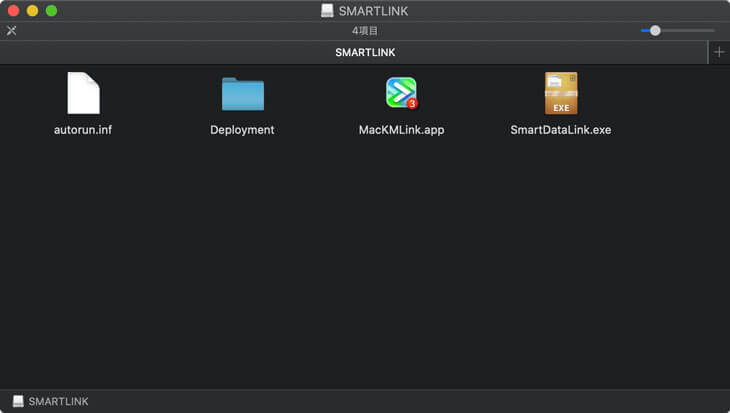Viewport: 730px width, 413px height.
Task: Click the 4項目 item count status text
Action: pyautogui.click(x=364, y=31)
